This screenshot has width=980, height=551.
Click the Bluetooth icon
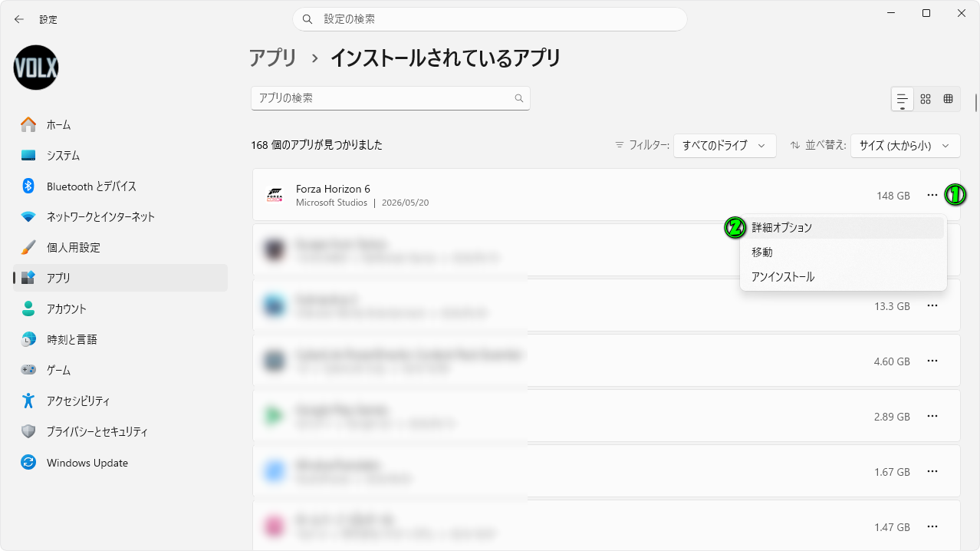(x=28, y=186)
